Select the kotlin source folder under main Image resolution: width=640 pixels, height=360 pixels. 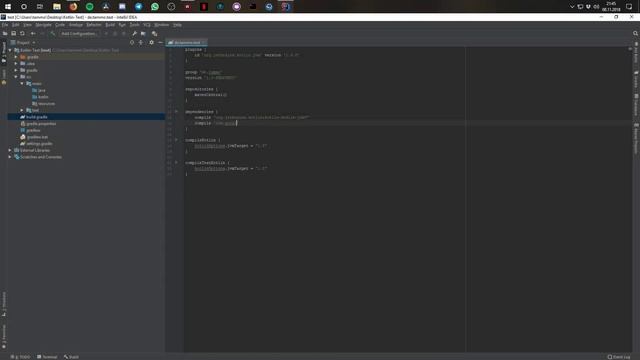(x=43, y=97)
